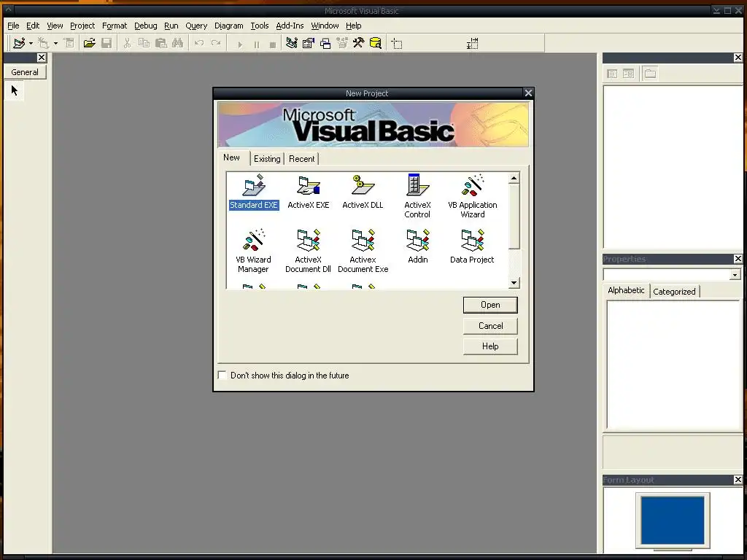Select the ActiveX DLL project type
Screen dimensions: 747x560
click(x=363, y=192)
